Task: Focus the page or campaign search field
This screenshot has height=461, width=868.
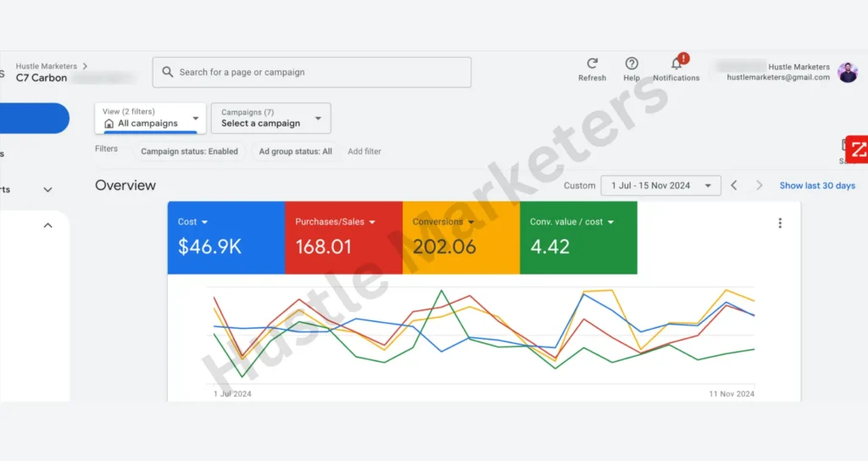Action: pos(322,73)
